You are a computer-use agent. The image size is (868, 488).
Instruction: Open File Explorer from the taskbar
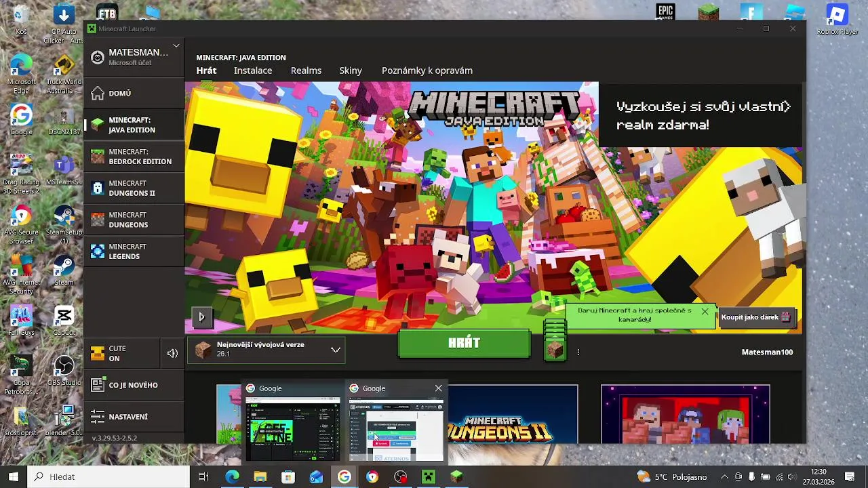point(260,476)
